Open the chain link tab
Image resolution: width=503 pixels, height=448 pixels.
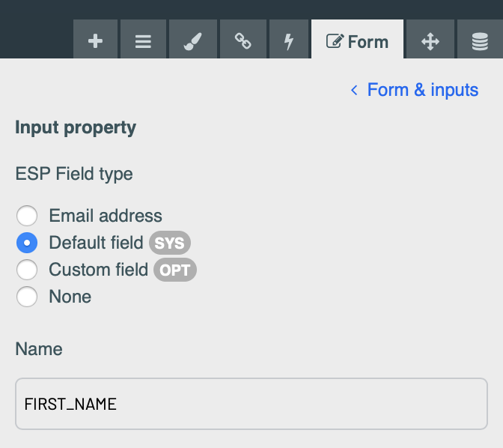coord(243,40)
